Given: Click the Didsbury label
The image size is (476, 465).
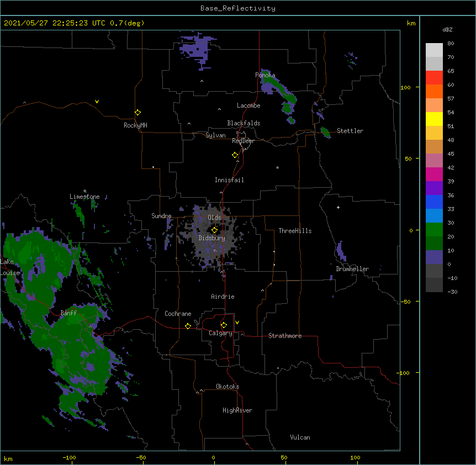Looking at the screenshot, I should pyautogui.click(x=211, y=238).
